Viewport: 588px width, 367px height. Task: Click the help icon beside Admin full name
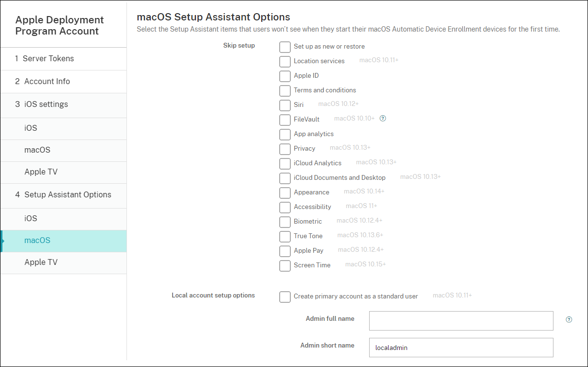(569, 320)
